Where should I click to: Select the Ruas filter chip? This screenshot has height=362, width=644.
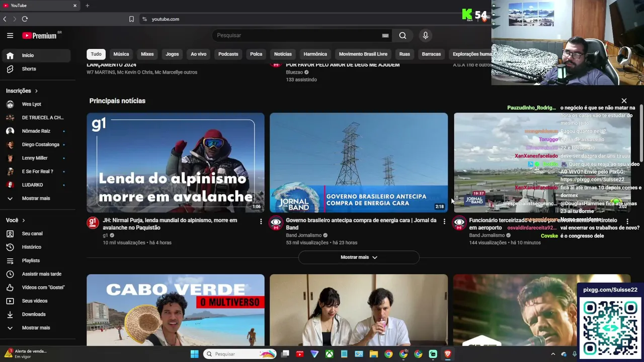(405, 54)
